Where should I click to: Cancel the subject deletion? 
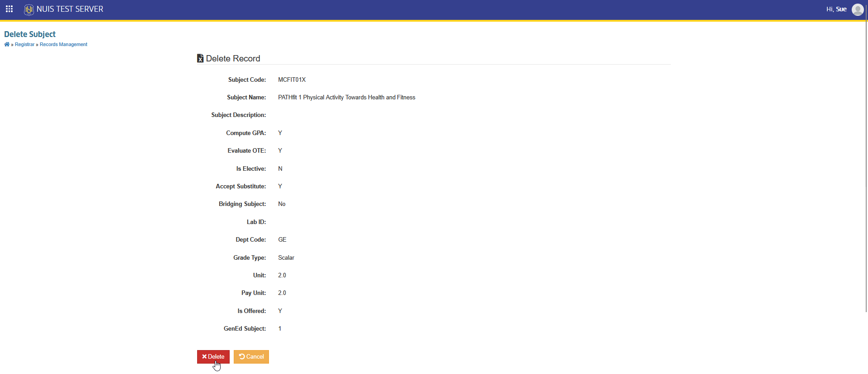251,357
